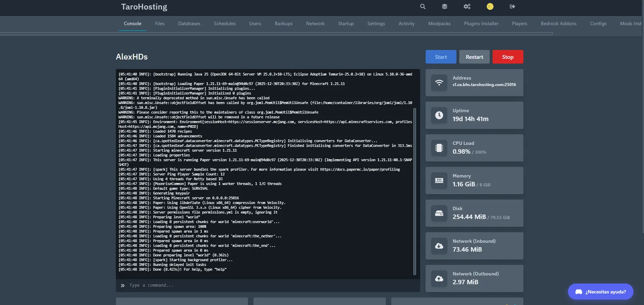Click the console vertical scrollbar

(x=415, y=191)
